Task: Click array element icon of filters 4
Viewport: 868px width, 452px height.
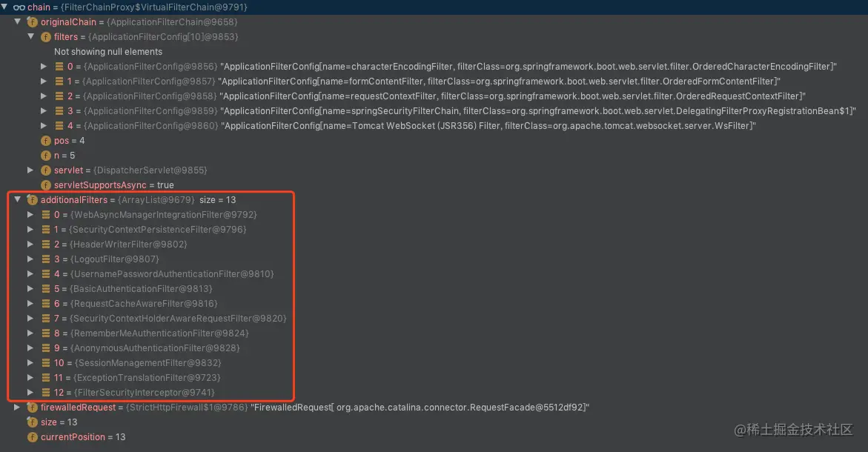Action: [59, 125]
